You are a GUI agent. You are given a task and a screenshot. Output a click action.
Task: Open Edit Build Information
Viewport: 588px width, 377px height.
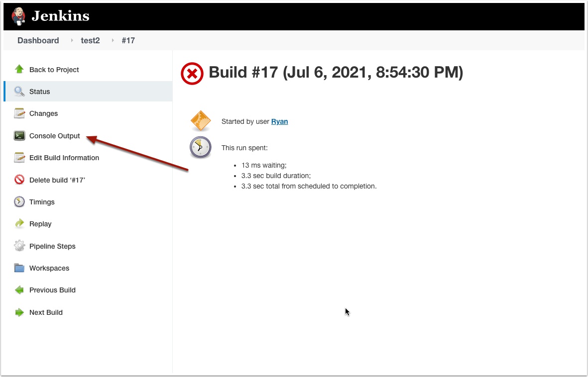click(x=64, y=158)
